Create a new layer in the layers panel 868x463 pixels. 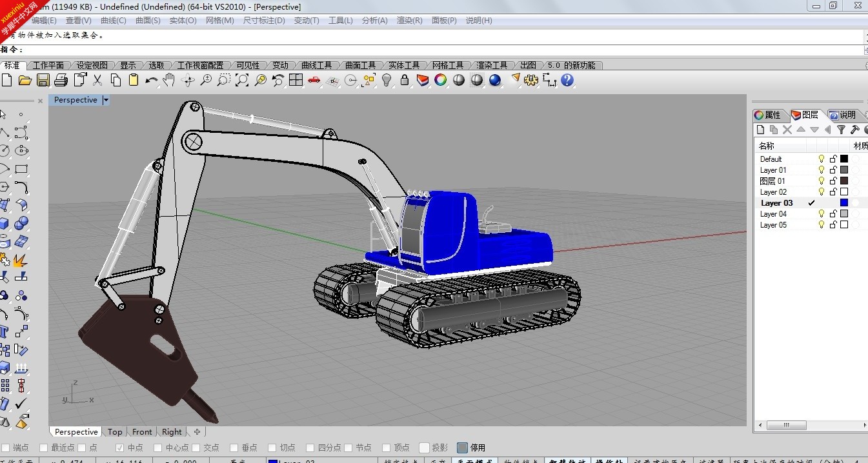(761, 130)
